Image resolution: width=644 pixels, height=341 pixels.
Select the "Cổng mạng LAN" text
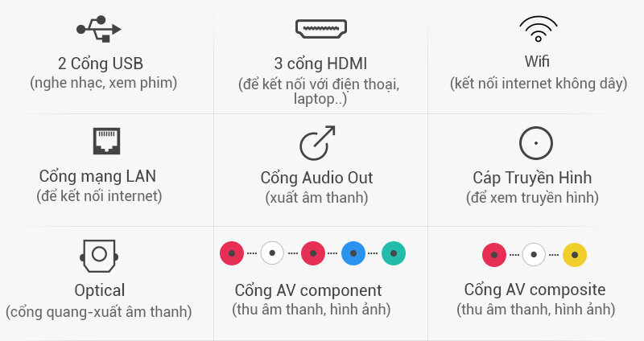97,176
